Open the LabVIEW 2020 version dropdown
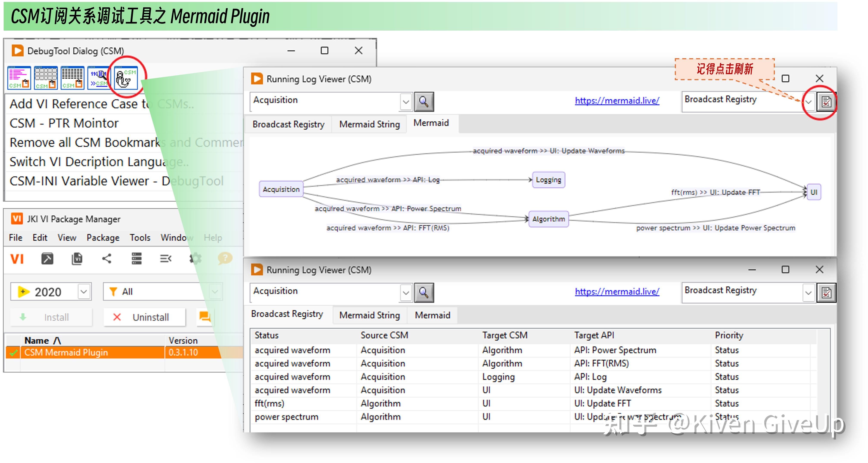Image resolution: width=868 pixels, height=463 pixels. point(84,291)
